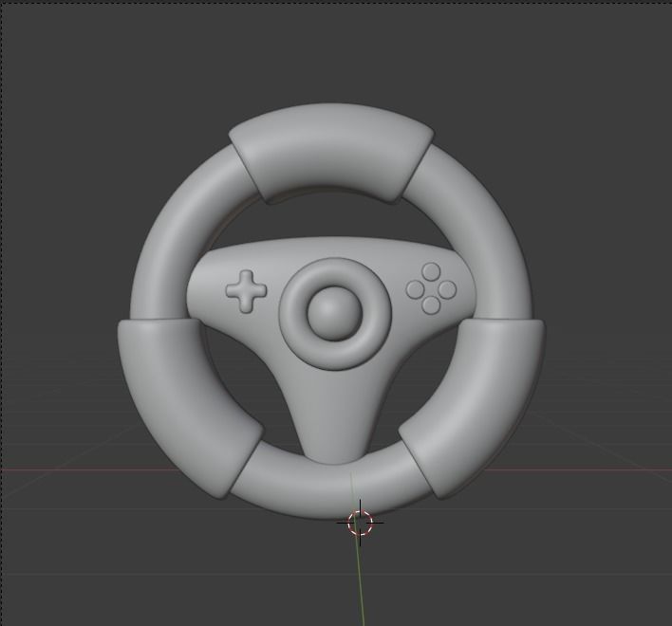Click the left button of the four-button cluster
672x626 pixels.
pyautogui.click(x=415, y=289)
